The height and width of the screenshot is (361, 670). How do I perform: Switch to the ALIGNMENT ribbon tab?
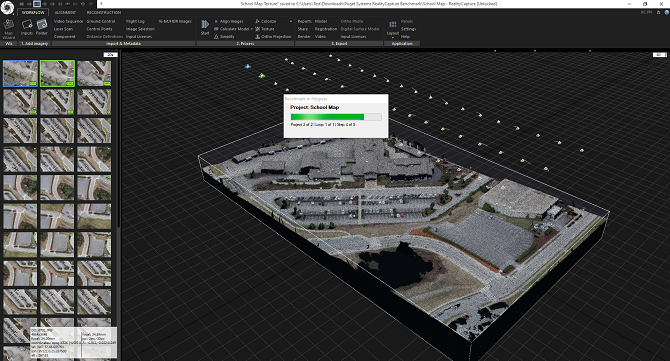pyautogui.click(x=65, y=12)
